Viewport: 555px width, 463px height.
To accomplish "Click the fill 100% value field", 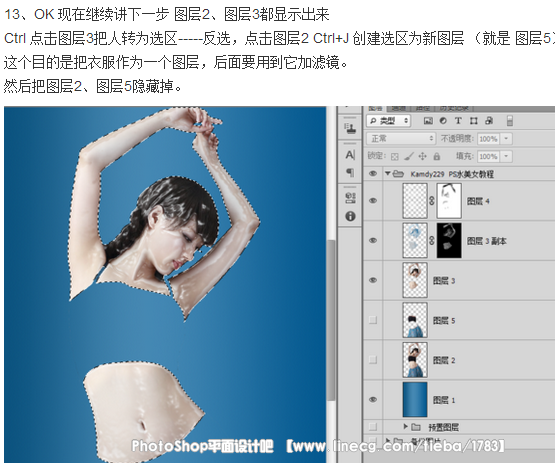I will [x=488, y=156].
